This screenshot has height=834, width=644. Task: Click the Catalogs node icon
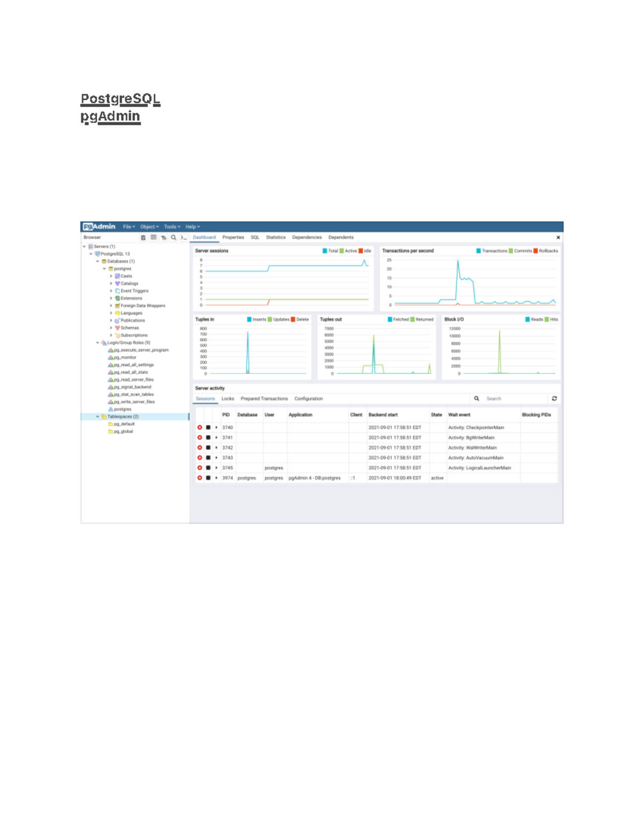(118, 284)
